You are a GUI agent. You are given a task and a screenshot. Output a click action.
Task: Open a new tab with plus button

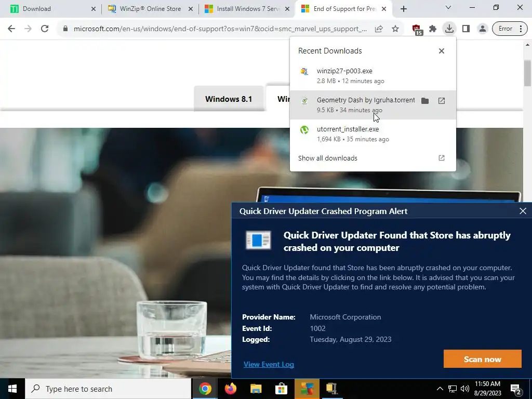coord(403,9)
